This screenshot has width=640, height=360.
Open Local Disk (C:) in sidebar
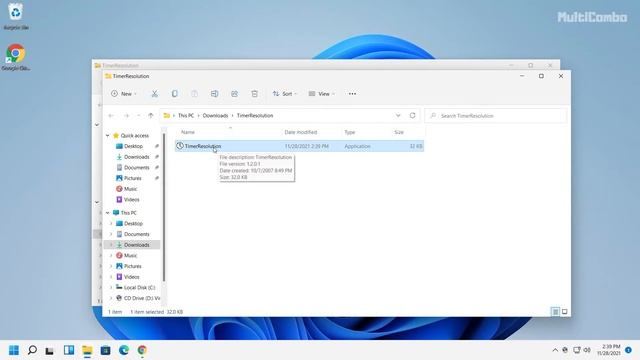coord(139,288)
